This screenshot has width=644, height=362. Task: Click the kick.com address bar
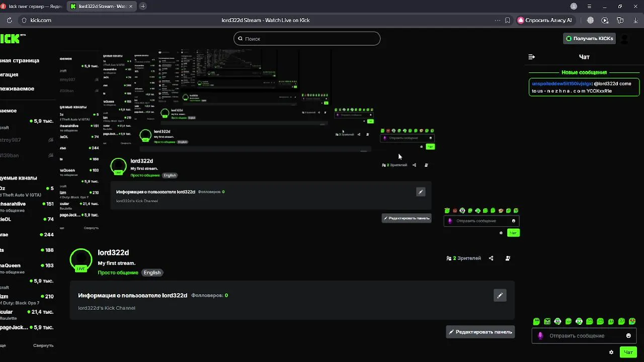click(x=40, y=20)
